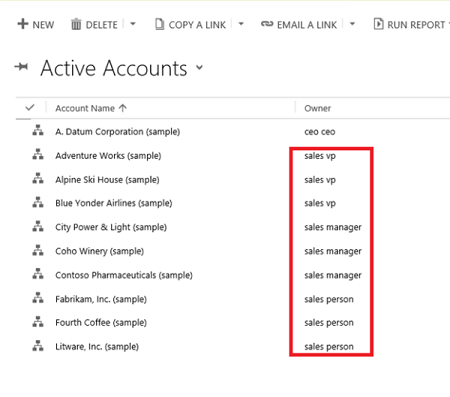
Task: Open Blue Yonder Airlines (sample) account
Action: click(114, 203)
